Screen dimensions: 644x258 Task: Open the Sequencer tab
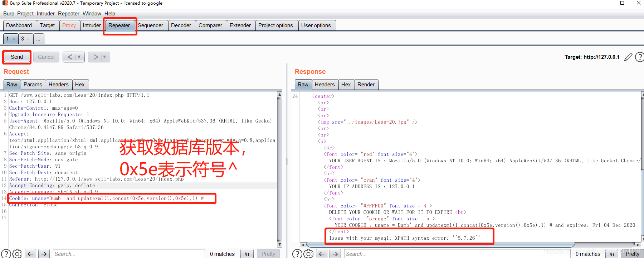pos(150,25)
